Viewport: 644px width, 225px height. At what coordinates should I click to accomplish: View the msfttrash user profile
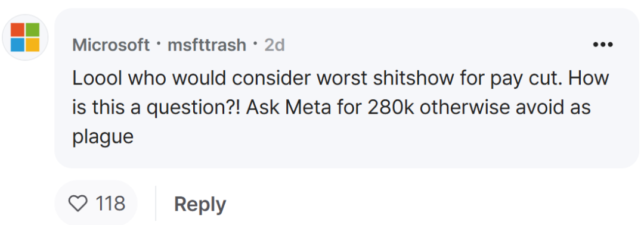click(x=207, y=45)
